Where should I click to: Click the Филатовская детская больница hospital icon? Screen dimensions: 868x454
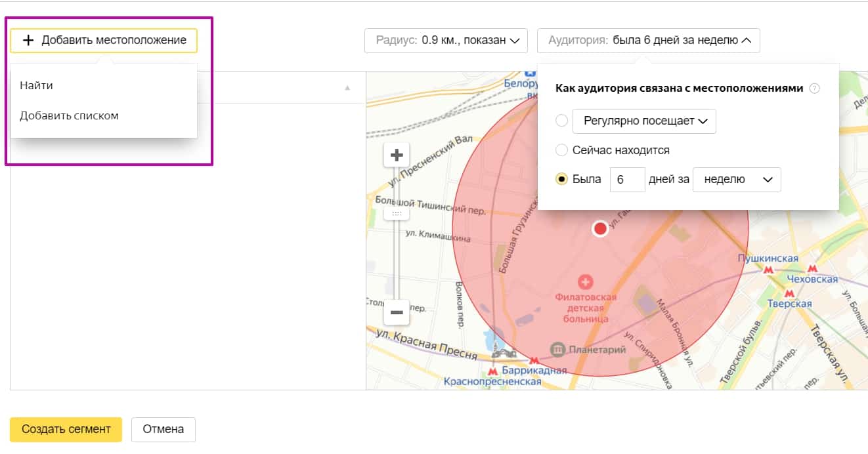[x=585, y=283]
